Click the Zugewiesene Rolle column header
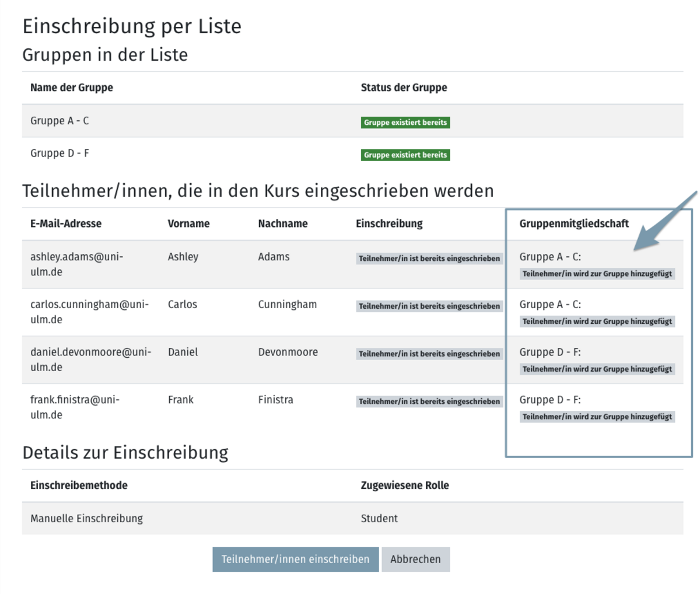 click(x=405, y=485)
